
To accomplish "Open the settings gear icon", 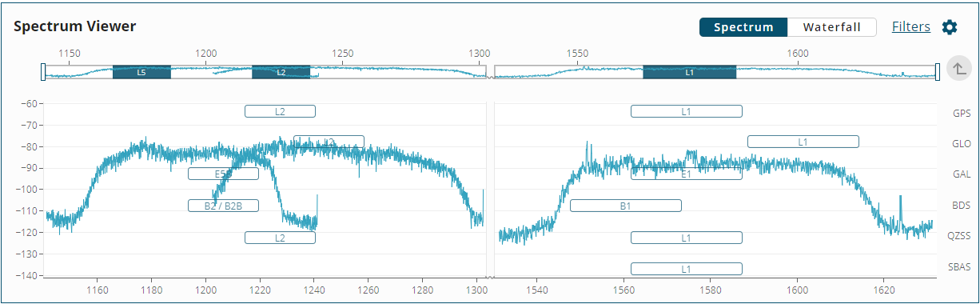I will pos(949,27).
